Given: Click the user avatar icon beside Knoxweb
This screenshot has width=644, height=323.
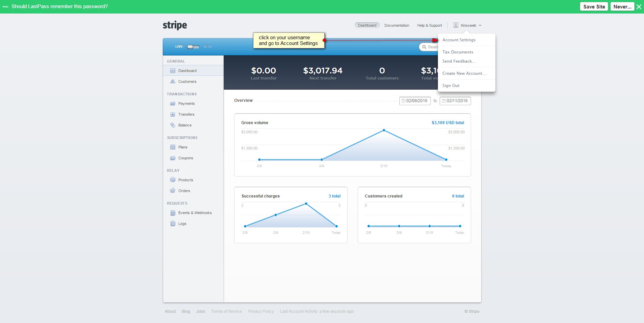Looking at the screenshot, I should click(x=456, y=25).
